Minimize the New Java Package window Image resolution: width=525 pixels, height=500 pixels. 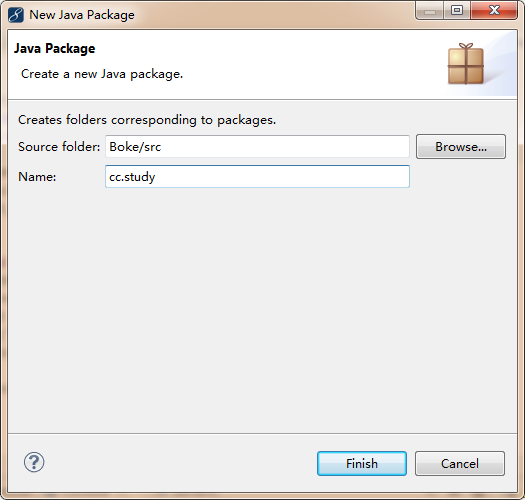430,11
